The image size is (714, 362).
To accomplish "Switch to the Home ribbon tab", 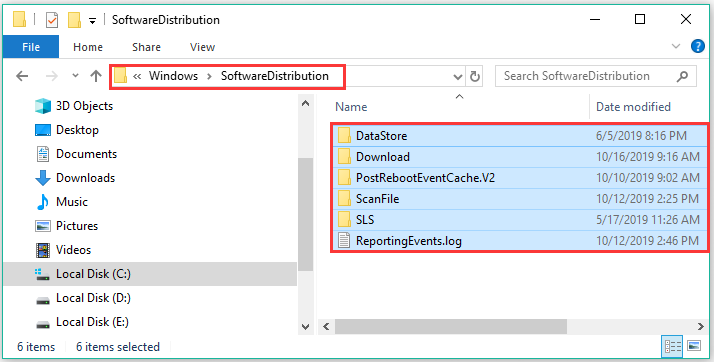I will point(88,47).
